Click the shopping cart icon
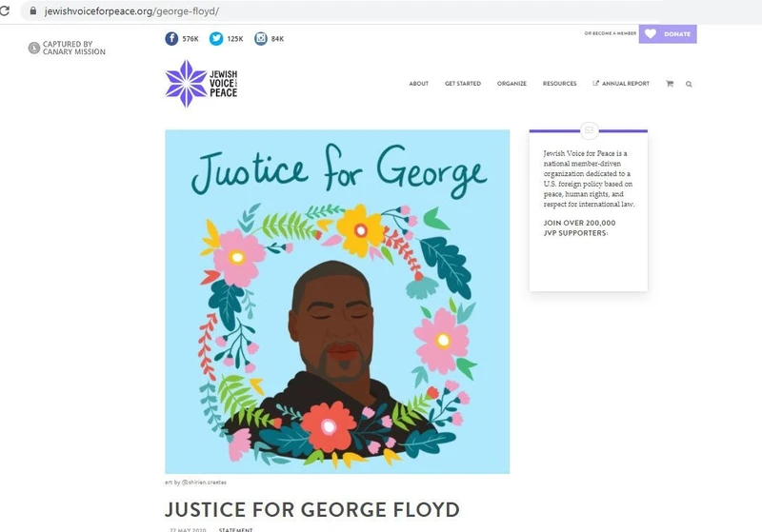The image size is (762, 532). click(x=670, y=84)
